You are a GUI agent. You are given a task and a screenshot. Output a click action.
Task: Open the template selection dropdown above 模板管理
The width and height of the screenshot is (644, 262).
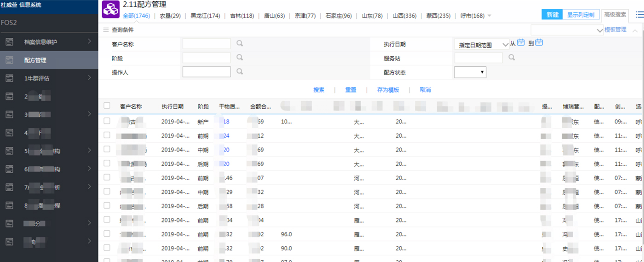point(567,30)
